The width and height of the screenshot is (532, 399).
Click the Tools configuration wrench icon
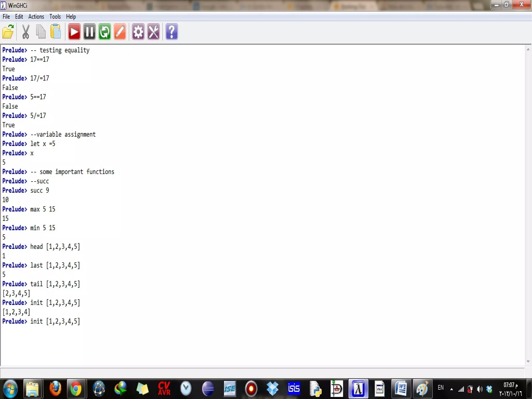pyautogui.click(x=154, y=32)
